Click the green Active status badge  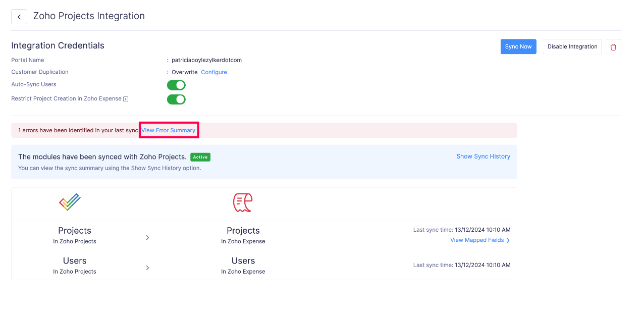pyautogui.click(x=200, y=156)
